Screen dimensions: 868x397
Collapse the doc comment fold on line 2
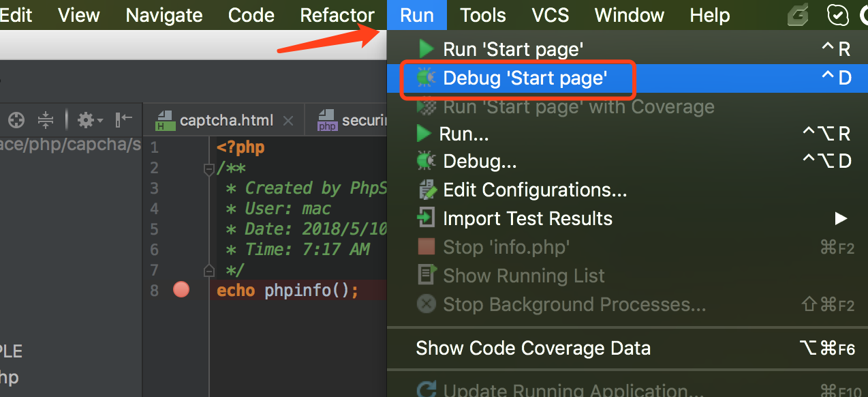[210, 168]
